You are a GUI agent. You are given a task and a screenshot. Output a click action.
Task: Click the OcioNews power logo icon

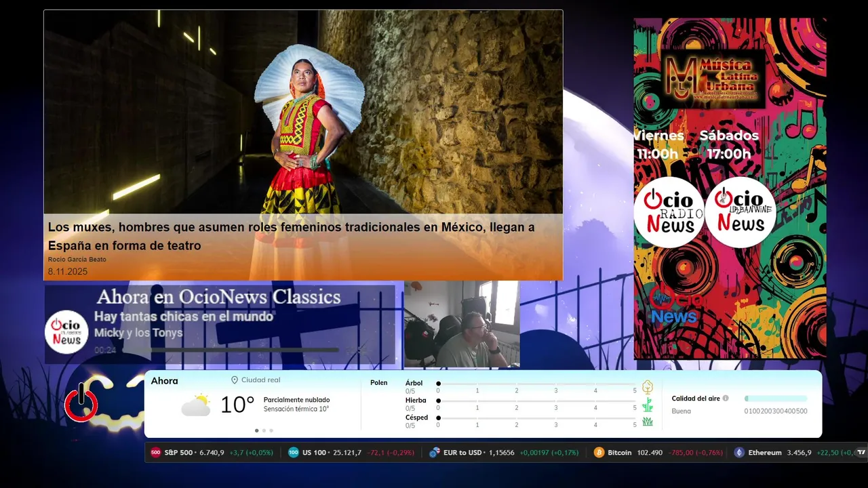(x=81, y=403)
